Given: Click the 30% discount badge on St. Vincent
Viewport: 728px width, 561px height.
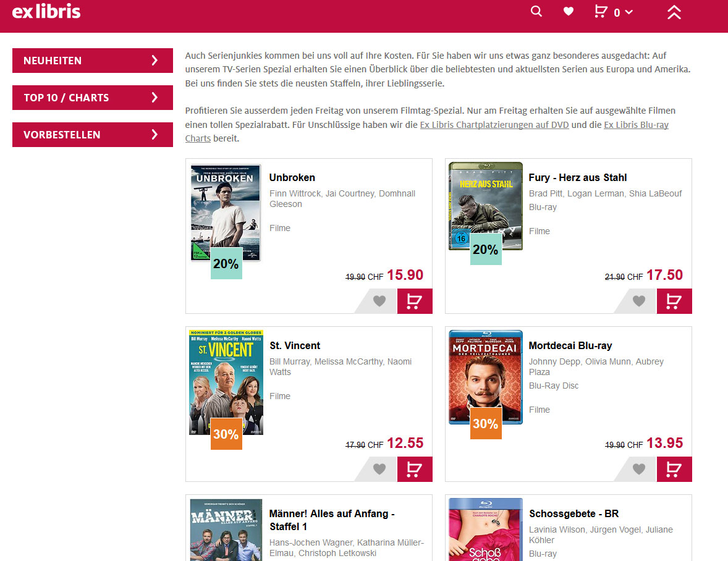Looking at the screenshot, I should pyautogui.click(x=226, y=434).
